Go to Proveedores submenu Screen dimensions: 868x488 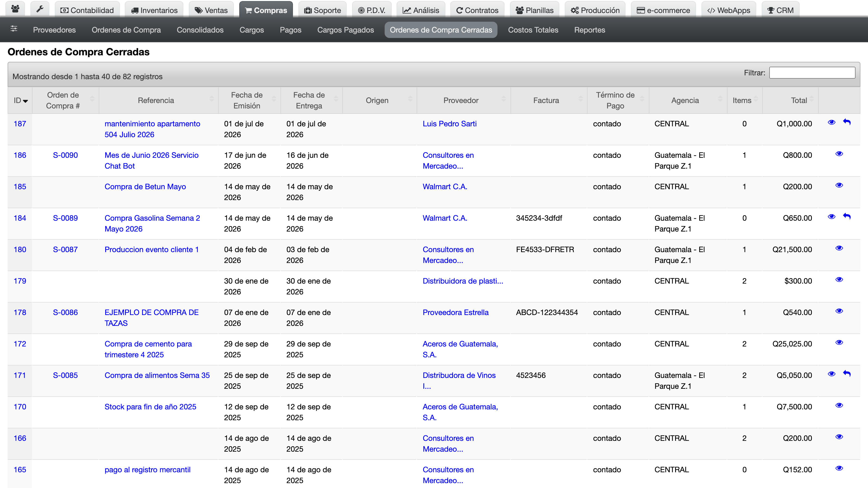tap(54, 30)
